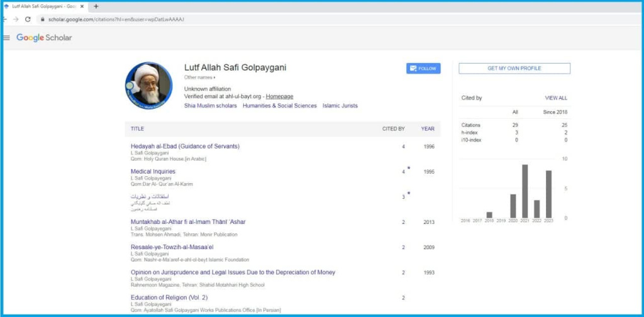Click the browser reload icon
644x317 pixels.
point(28,19)
